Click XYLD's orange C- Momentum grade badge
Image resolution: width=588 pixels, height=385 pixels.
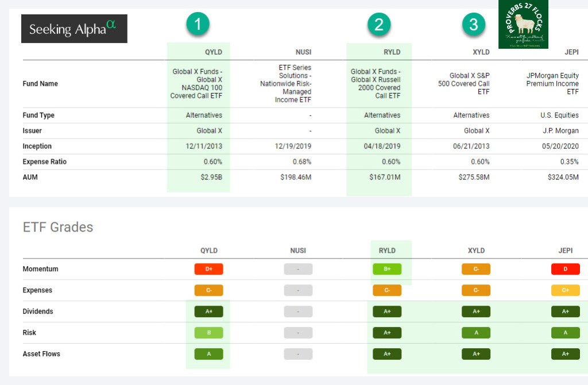(x=476, y=269)
